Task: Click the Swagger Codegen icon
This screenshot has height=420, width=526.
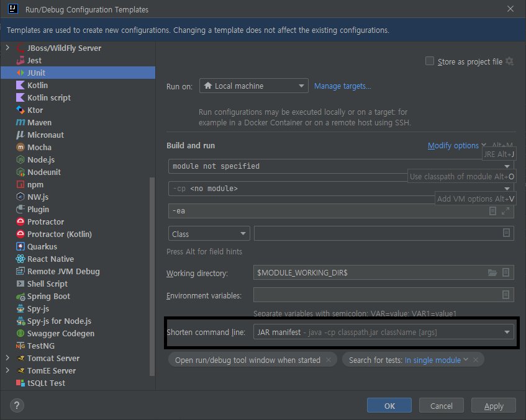Action: [x=20, y=334]
